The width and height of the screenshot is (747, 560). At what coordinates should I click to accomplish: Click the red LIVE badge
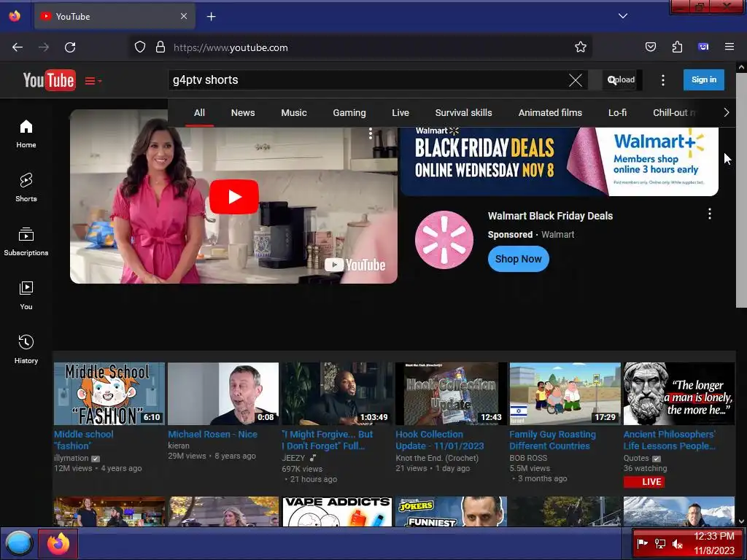[644, 482]
